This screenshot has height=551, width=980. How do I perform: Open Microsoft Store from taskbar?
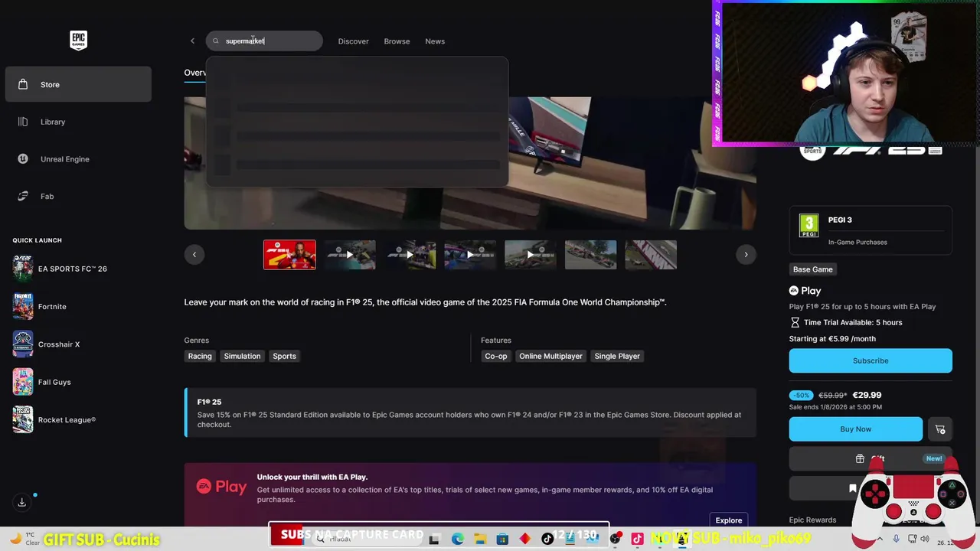pyautogui.click(x=502, y=539)
